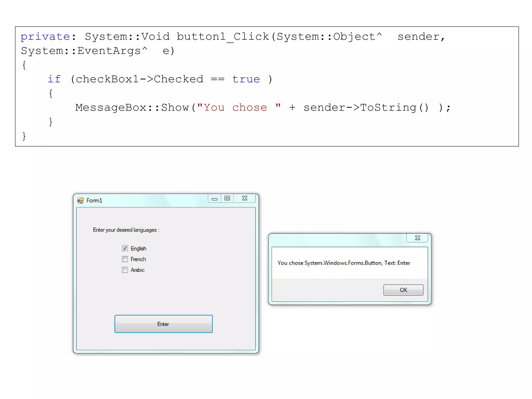Close the message box dialog
Image resolution: width=532 pixels, height=399 pixels.
(x=417, y=238)
